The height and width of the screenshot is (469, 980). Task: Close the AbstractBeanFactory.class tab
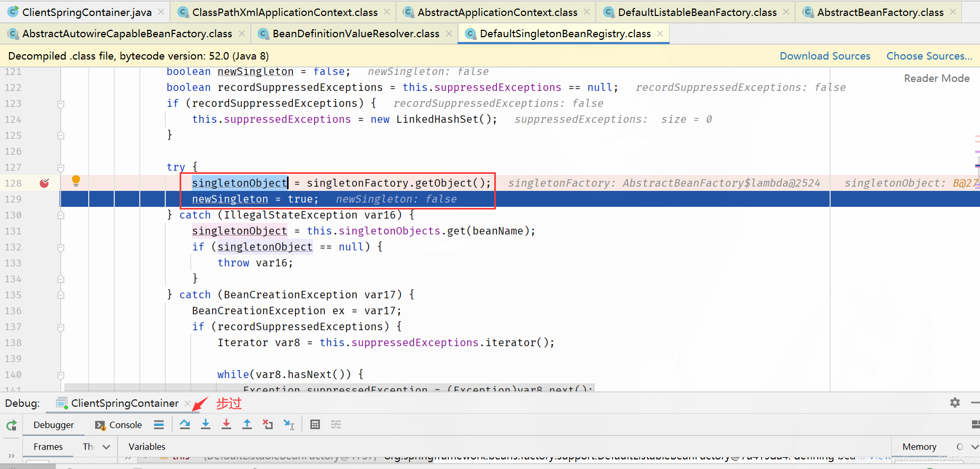[953, 12]
